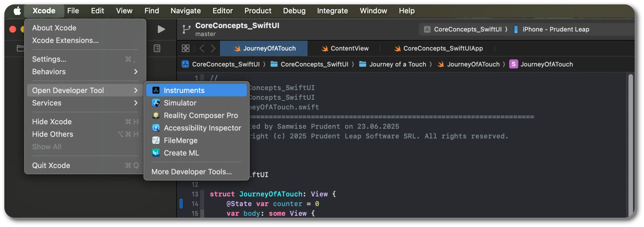Select the JourneyOfATouch tab
Screen dimensions: 644x227
pos(264,48)
